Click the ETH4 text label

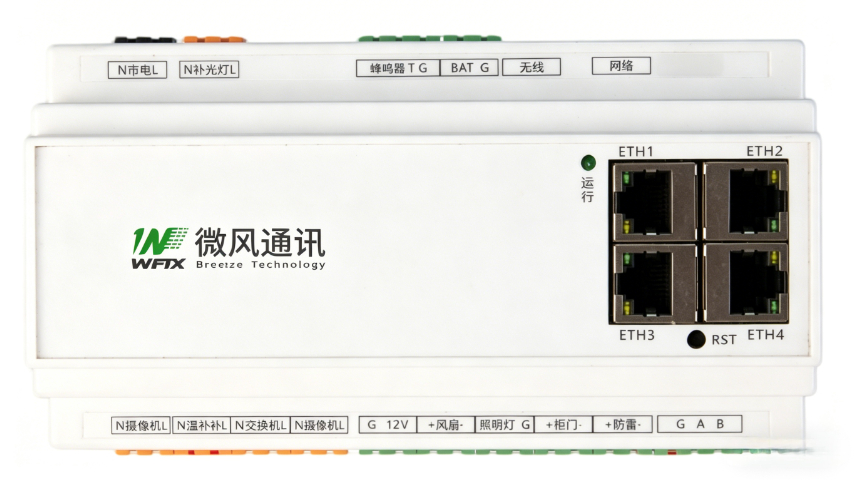tap(765, 335)
